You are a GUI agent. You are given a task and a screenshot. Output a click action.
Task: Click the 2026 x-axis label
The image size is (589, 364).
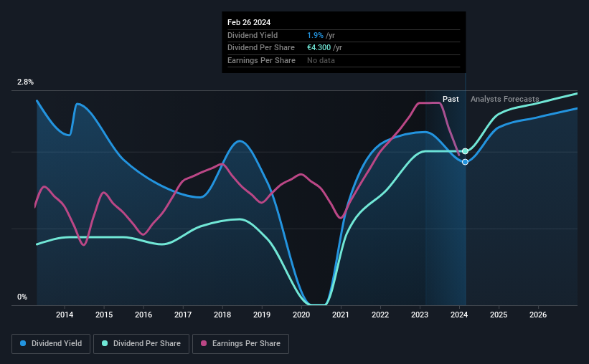click(538, 315)
